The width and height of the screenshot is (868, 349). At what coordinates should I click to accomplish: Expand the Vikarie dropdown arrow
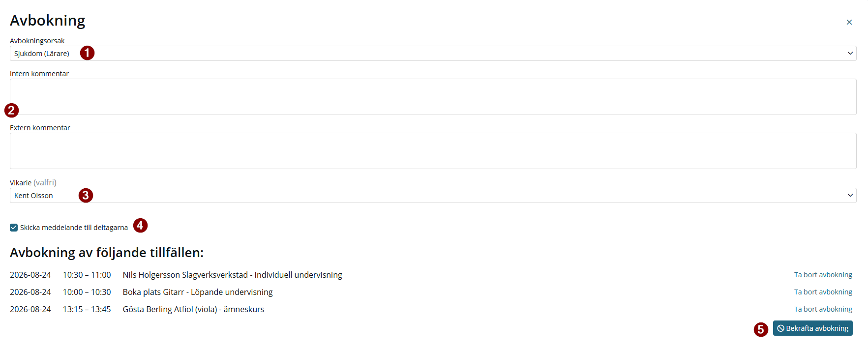[850, 195]
